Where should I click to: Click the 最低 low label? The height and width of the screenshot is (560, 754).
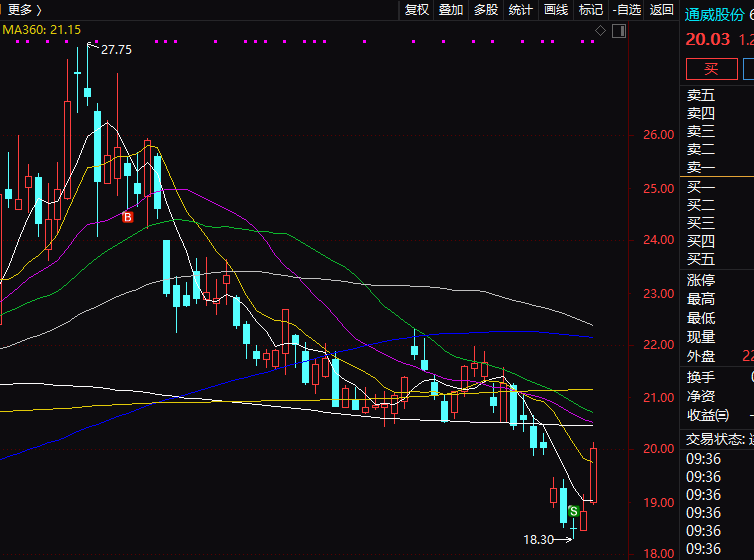(x=701, y=318)
